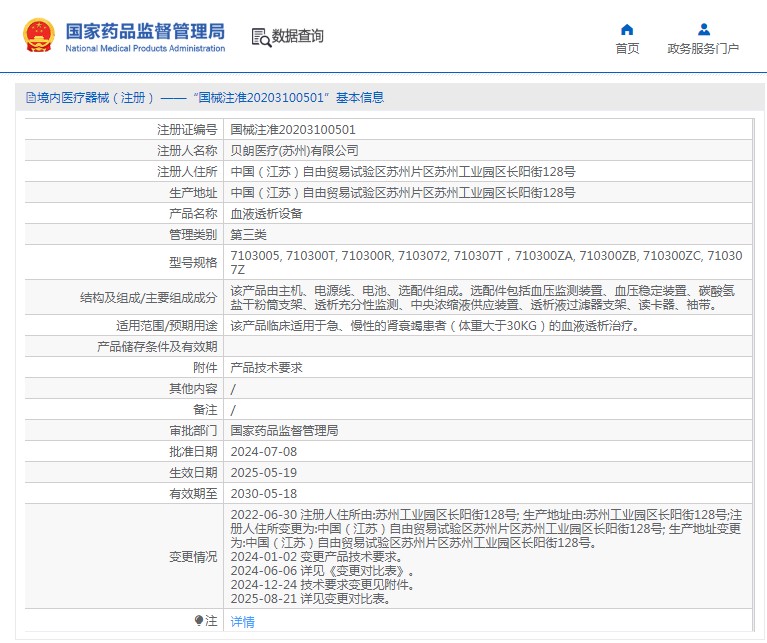This screenshot has width=767, height=643.
Task: Go to 首页 text link
Action: 627,49
